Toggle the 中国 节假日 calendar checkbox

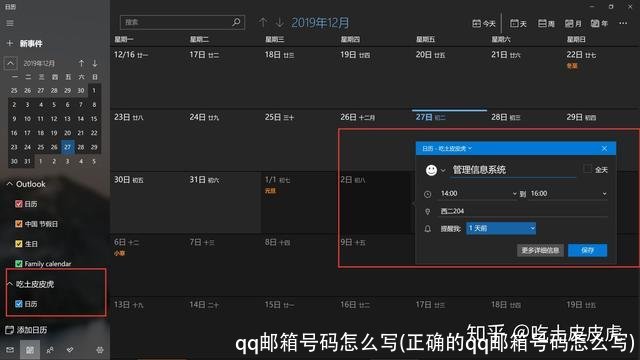(x=18, y=224)
